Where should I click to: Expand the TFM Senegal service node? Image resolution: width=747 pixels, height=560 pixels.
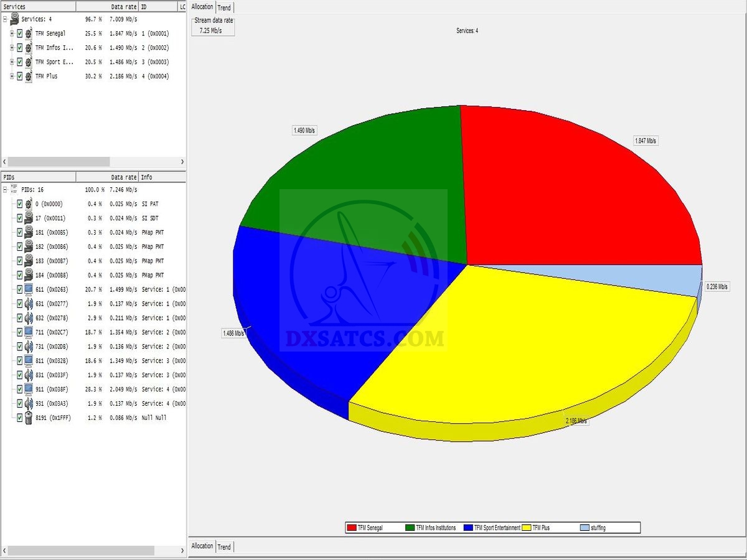click(x=11, y=34)
